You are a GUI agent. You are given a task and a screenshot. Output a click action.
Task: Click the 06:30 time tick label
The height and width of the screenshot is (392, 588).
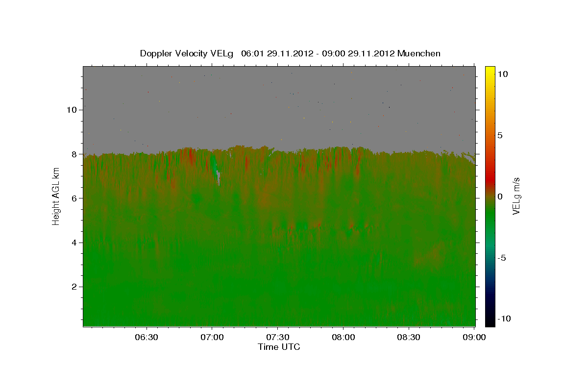coord(147,338)
